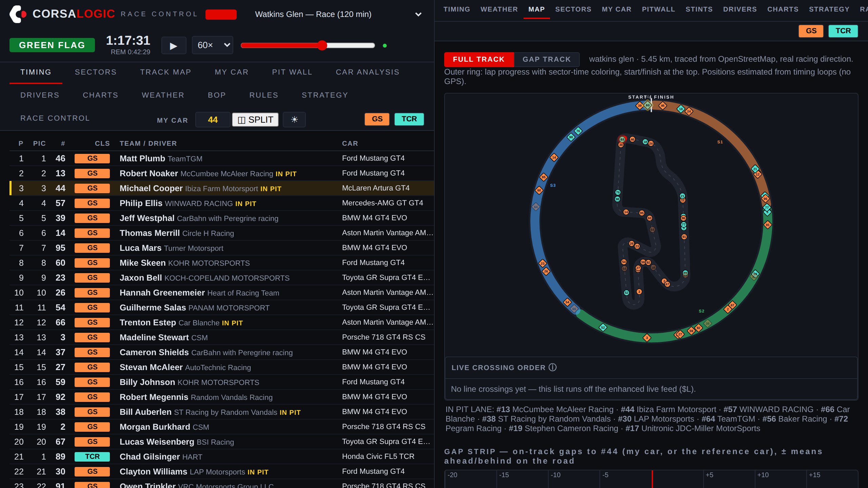868x488 pixels.
Task: Select Matt Plumb row in timing table
Action: [x=222, y=158]
